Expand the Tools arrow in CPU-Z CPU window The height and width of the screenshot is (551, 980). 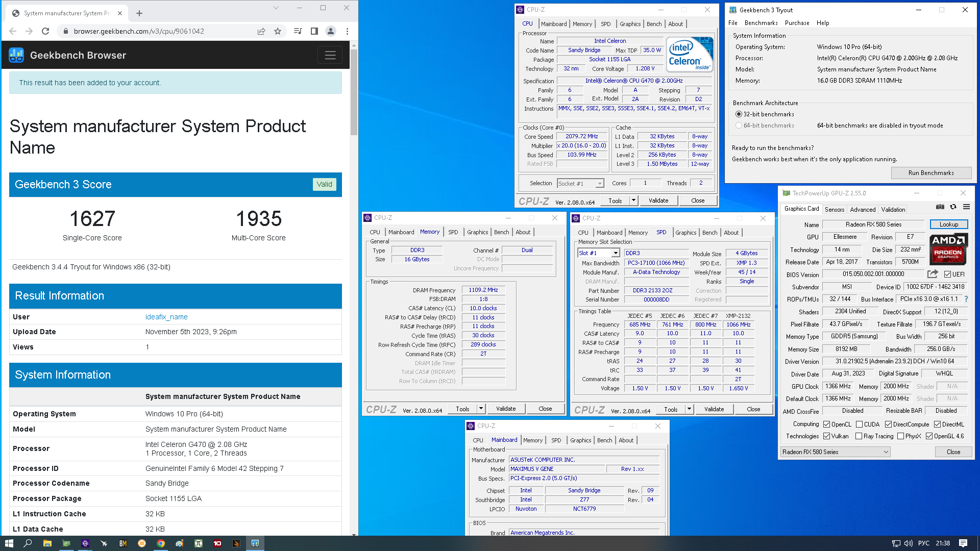click(x=633, y=201)
